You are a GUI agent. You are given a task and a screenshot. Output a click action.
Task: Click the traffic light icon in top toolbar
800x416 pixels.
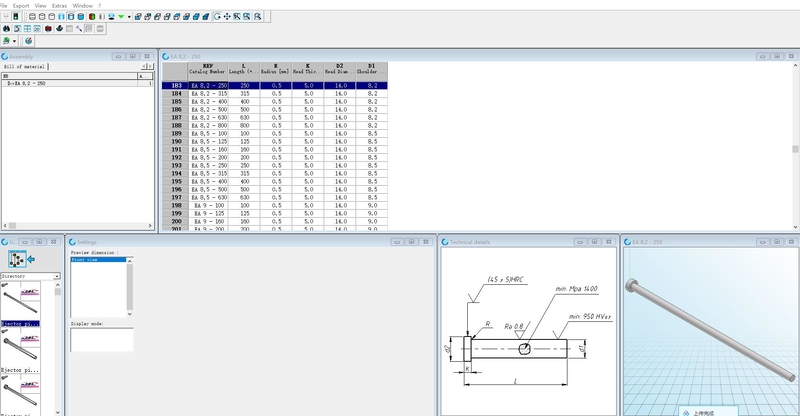pyautogui.click(x=17, y=17)
